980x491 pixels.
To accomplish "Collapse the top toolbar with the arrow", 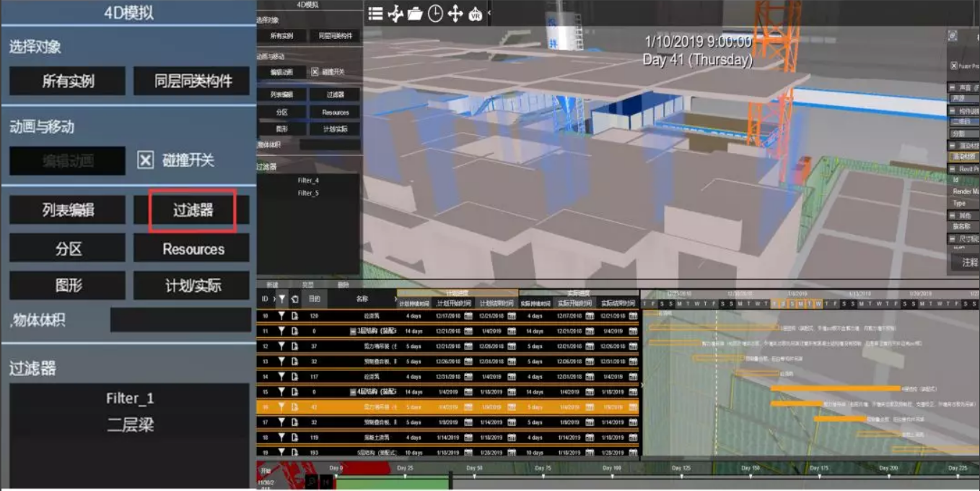I will pyautogui.click(x=489, y=13).
